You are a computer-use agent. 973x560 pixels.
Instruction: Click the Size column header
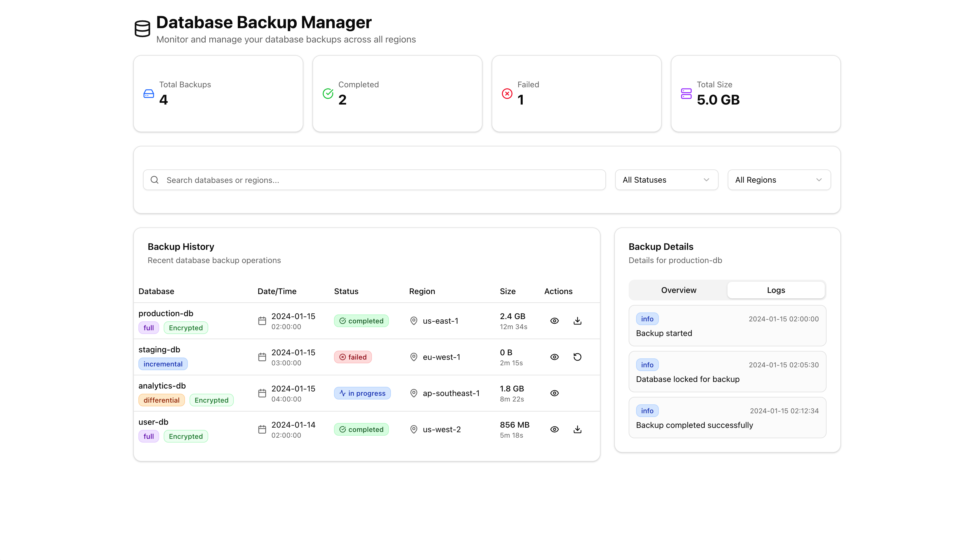(508, 291)
